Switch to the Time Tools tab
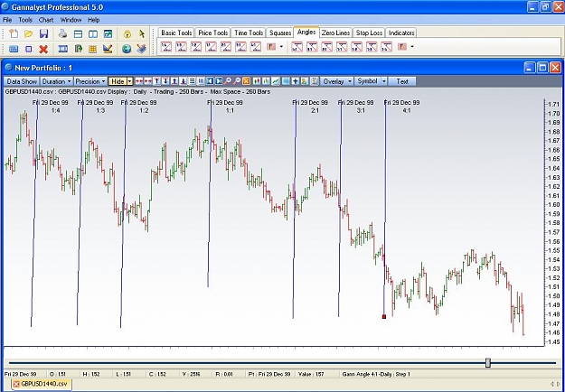This screenshot has width=565, height=392. (x=249, y=33)
